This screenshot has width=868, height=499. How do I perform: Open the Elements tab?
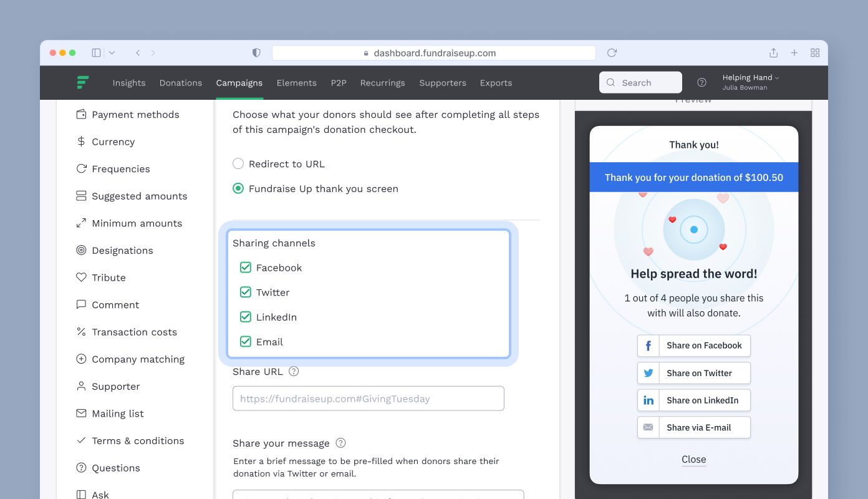point(297,83)
